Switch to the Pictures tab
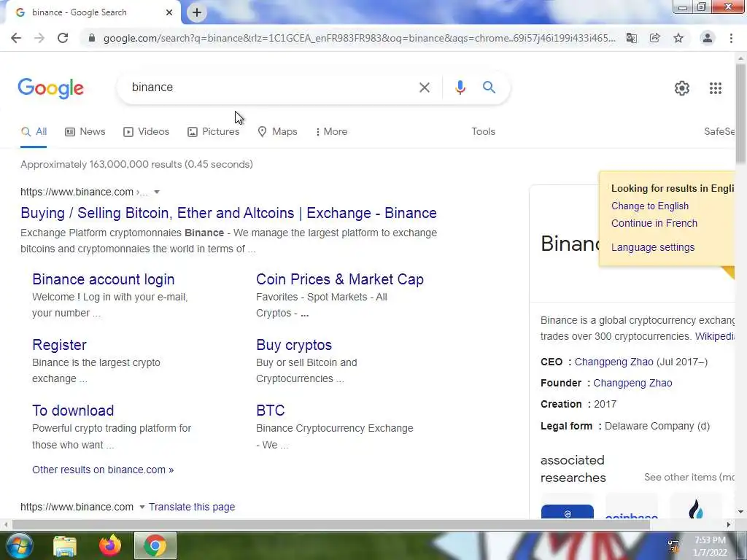Viewport: 747px width, 560px height. point(214,132)
